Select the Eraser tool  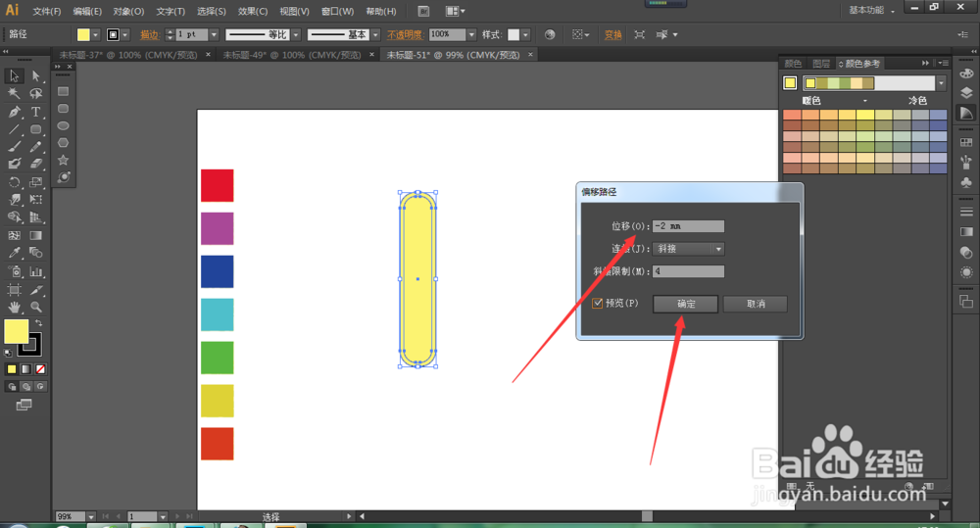35,164
